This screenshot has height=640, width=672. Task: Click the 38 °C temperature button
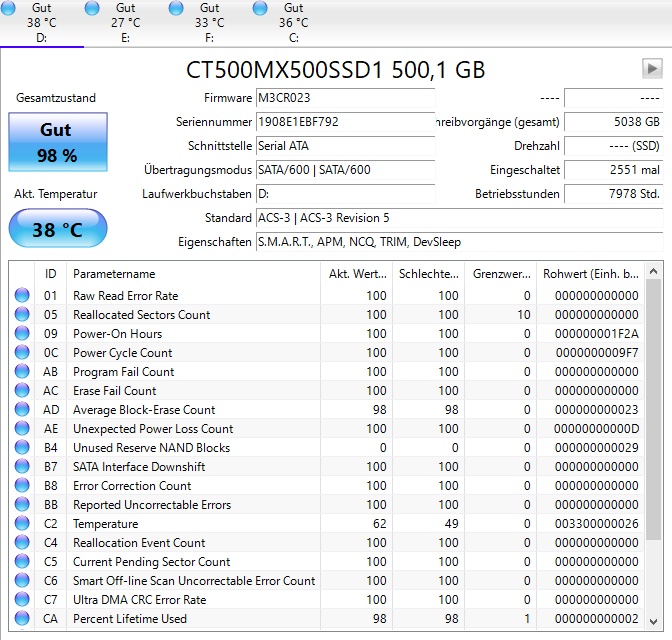[x=58, y=228]
